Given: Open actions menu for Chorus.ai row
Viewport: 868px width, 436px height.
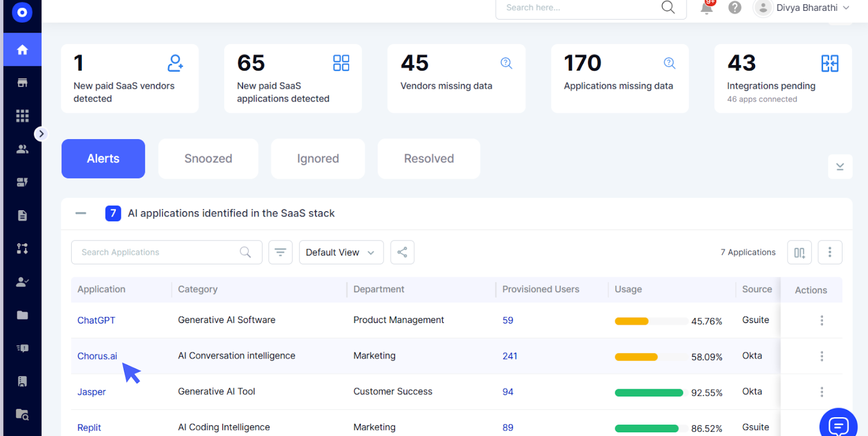Looking at the screenshot, I should tap(821, 356).
